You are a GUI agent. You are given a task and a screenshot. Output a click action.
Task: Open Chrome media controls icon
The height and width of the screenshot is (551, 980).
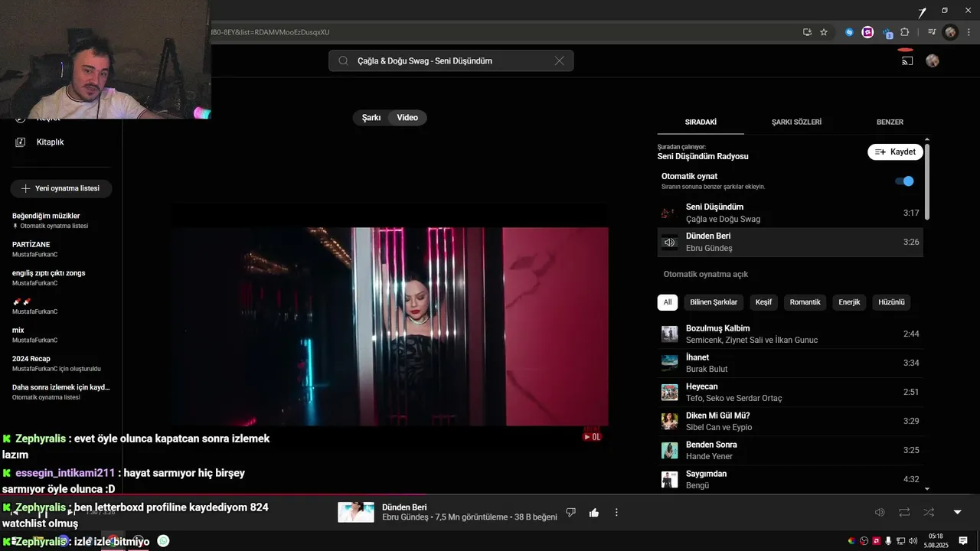click(x=932, y=32)
